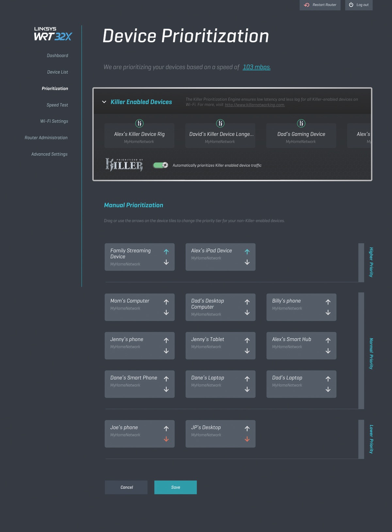Open the Device List page
The image size is (392, 532).
point(57,72)
